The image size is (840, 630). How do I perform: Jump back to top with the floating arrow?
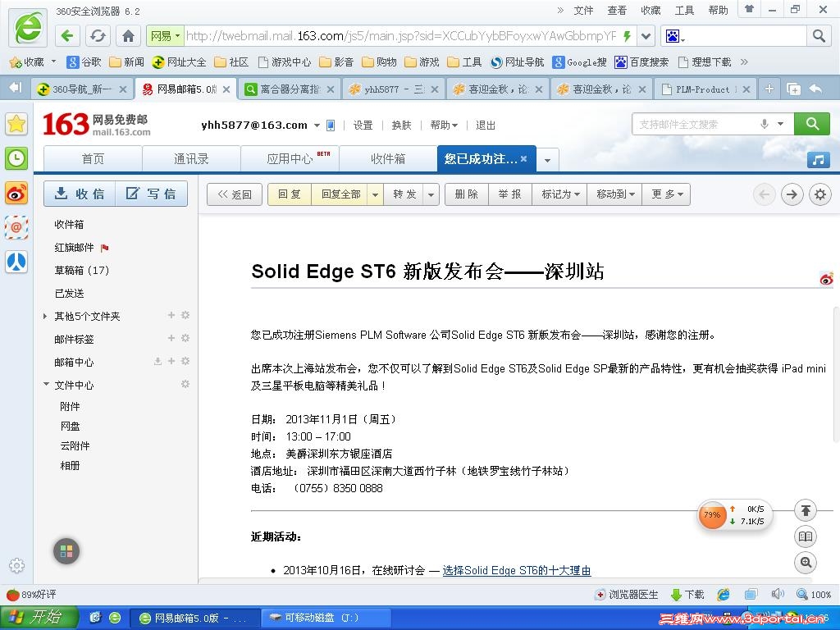(x=806, y=510)
